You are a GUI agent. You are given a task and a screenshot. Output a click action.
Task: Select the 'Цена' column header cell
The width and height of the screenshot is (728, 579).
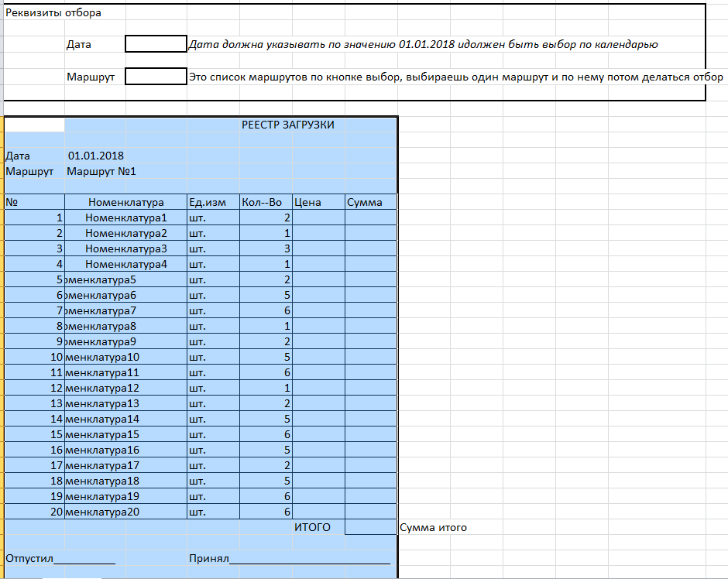coord(308,202)
